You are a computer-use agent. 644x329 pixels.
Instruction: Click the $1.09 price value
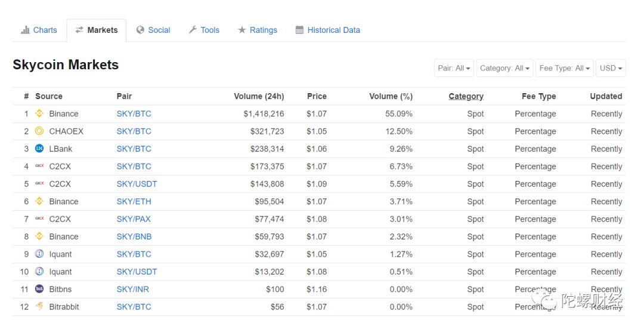point(317,184)
